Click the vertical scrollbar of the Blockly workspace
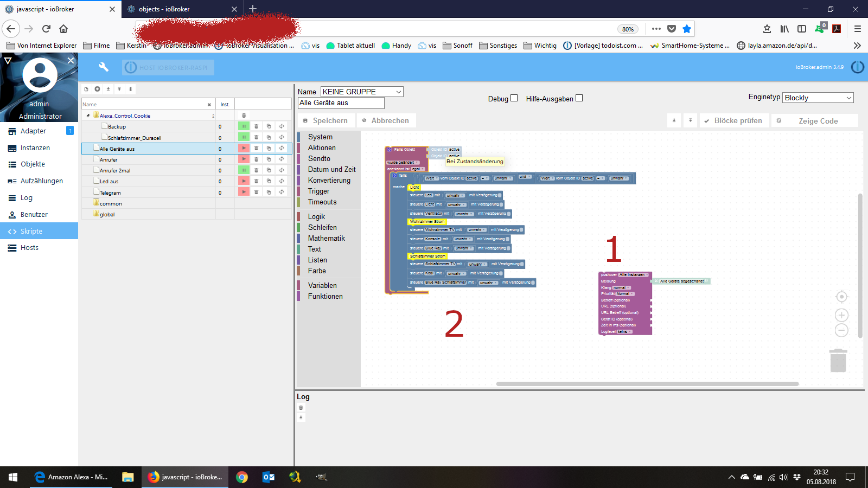Viewport: 868px width, 488px height. (860, 266)
